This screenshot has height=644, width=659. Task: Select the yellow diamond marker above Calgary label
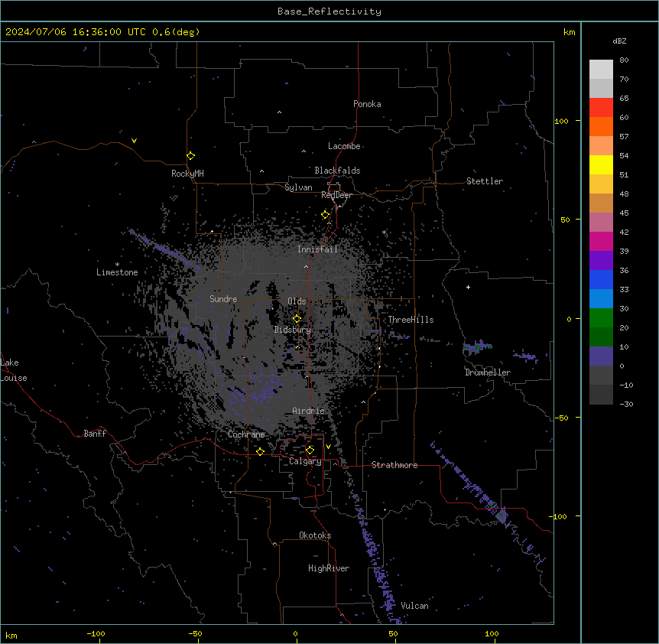click(310, 450)
